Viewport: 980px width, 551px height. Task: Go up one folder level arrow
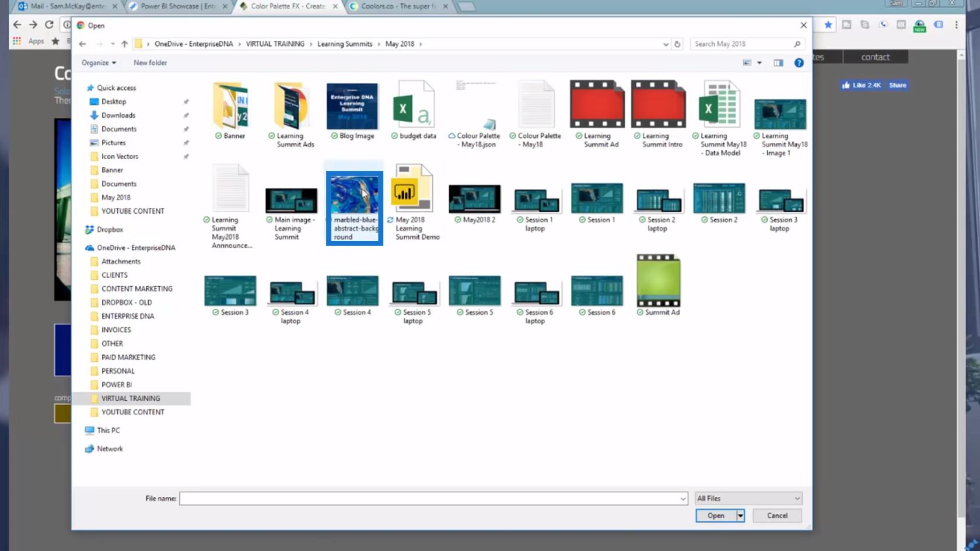coord(124,44)
